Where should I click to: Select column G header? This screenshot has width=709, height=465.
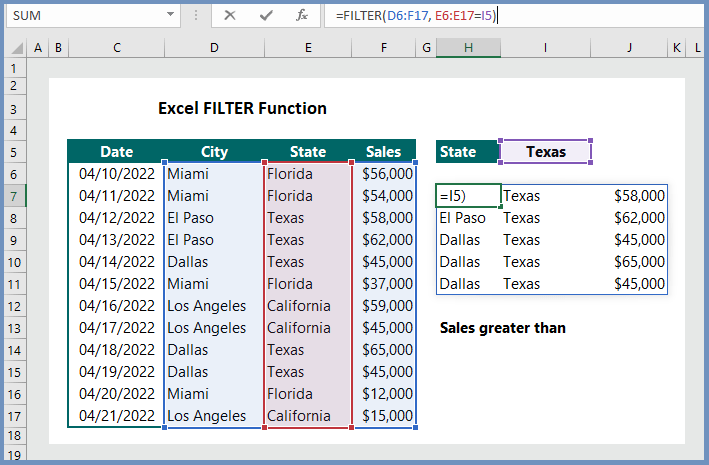(426, 47)
